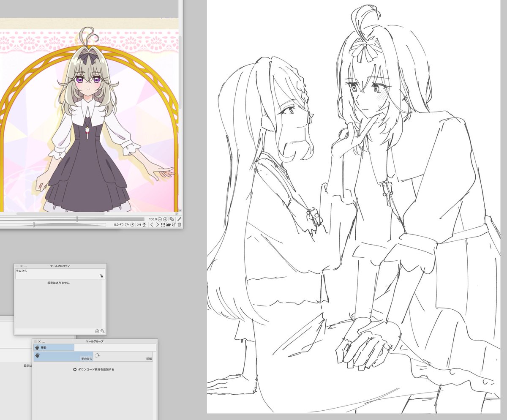Screen dimensions: 507x420
Task: Show the previous Sub View image
Action: point(152,225)
